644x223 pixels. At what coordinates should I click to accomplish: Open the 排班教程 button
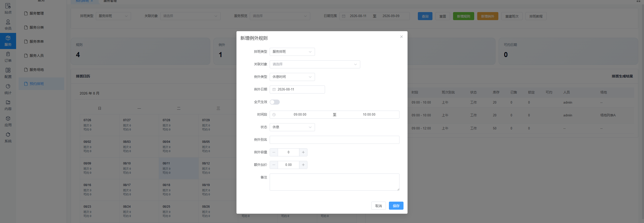click(536, 16)
